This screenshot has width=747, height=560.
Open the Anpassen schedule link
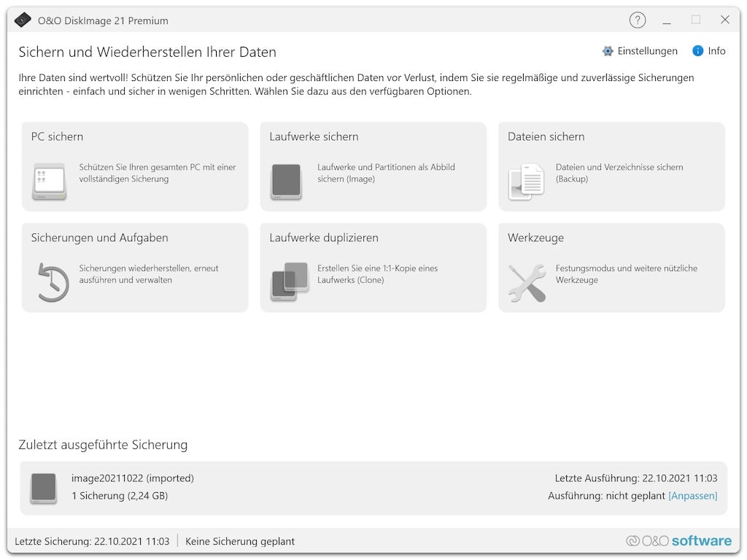[692, 496]
